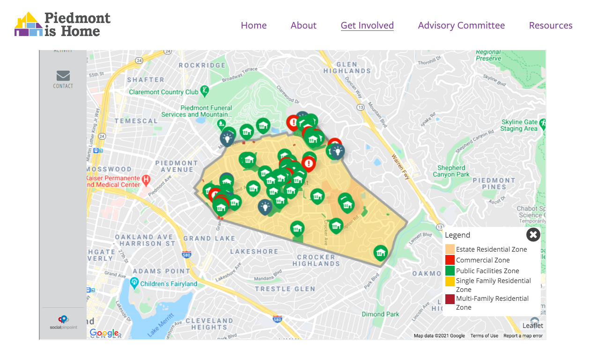Open the Get Involved link
Viewport: 590px width, 364px height.
point(367,25)
